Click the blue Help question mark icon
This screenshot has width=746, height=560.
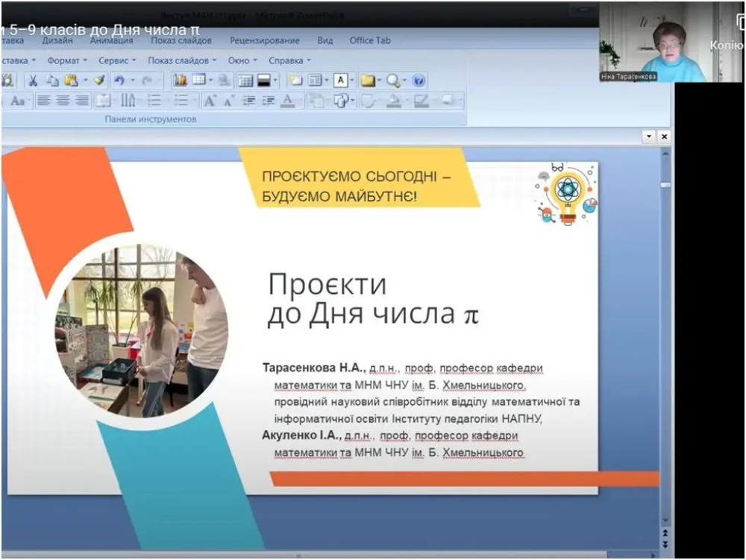(419, 81)
